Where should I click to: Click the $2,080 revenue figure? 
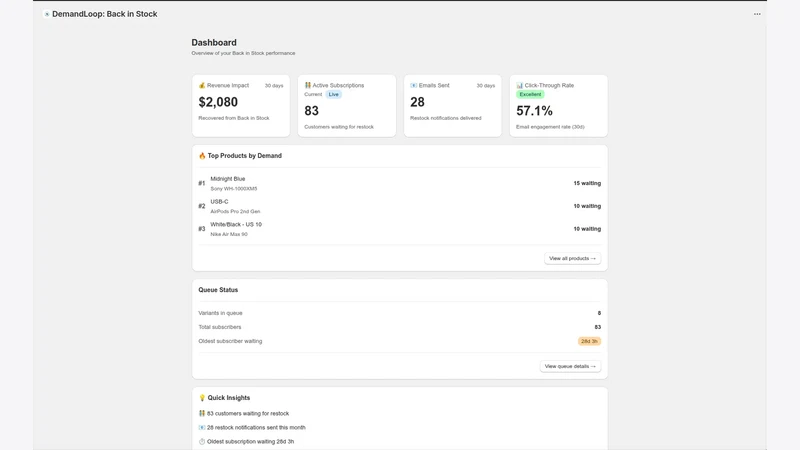(218, 102)
